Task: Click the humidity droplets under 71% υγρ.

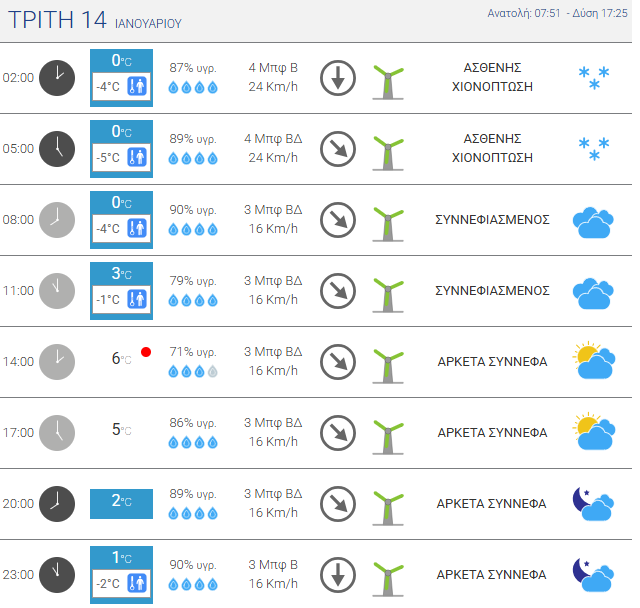Action: 193,371
